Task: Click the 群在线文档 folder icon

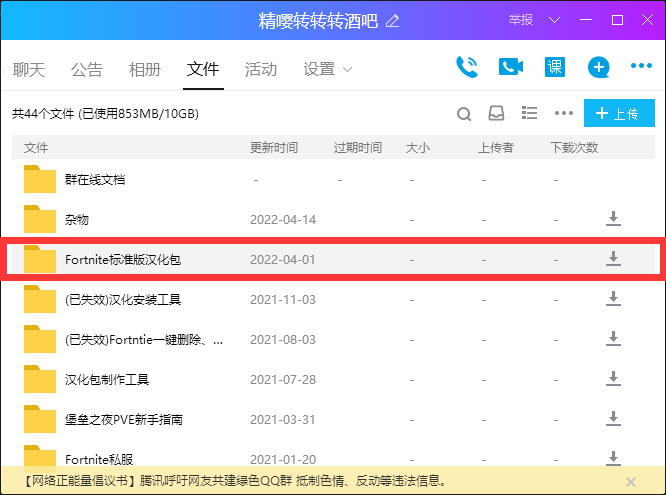Action: tap(40, 179)
